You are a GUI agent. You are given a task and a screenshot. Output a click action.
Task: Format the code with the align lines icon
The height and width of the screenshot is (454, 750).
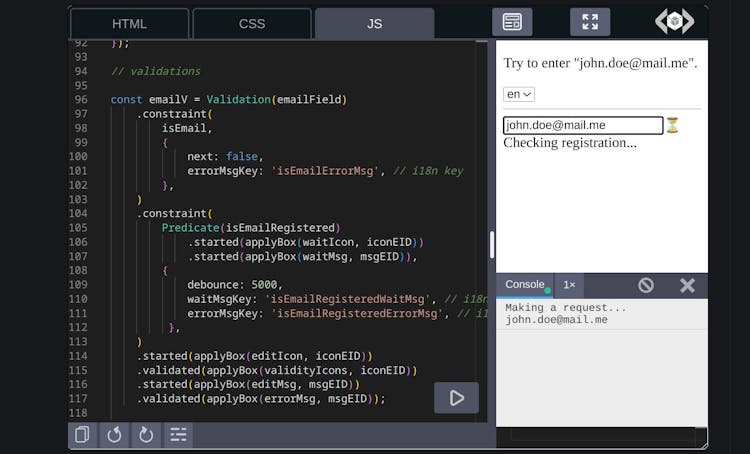[x=178, y=434]
